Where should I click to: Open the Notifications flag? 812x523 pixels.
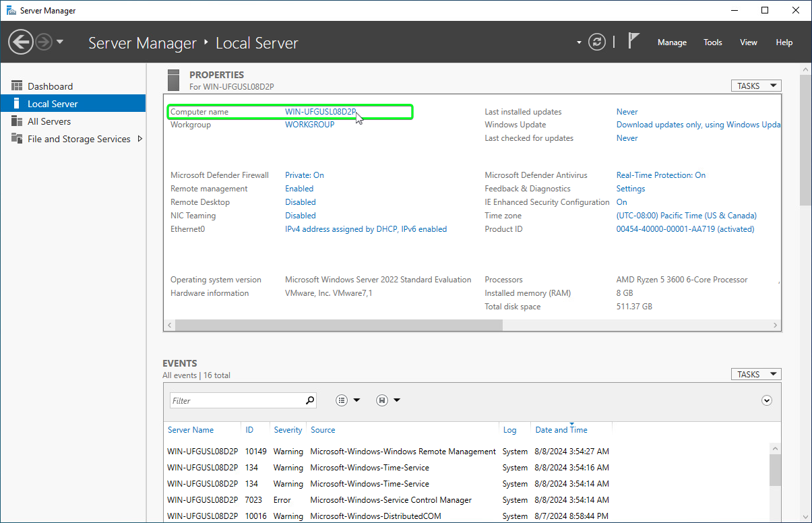(x=633, y=41)
